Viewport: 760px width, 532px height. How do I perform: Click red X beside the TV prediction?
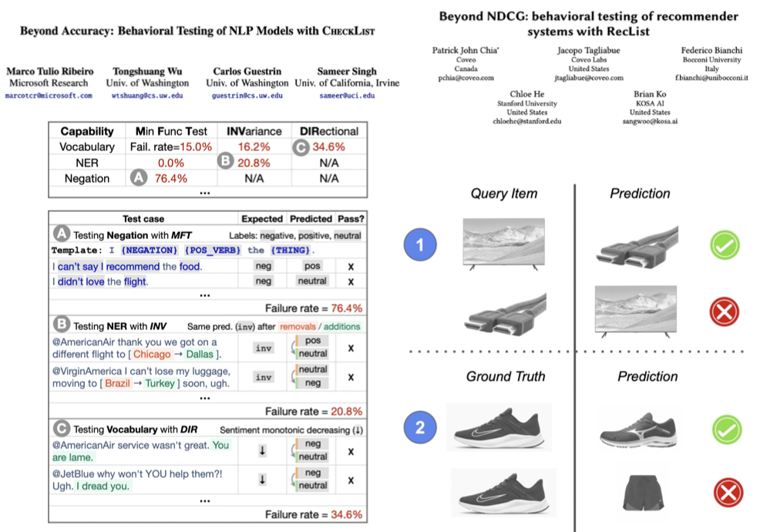click(726, 311)
